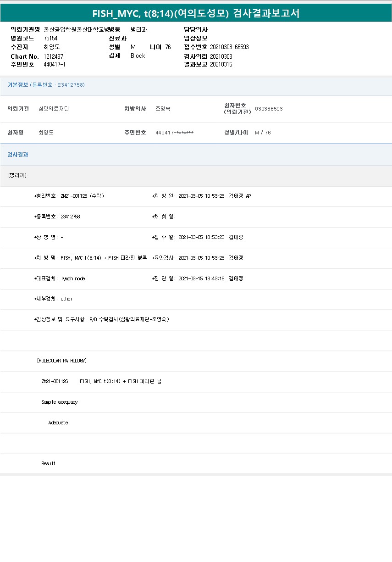Screen dimensions: 392x562
Task: Select patient number 030366593
Action: (x=269, y=109)
